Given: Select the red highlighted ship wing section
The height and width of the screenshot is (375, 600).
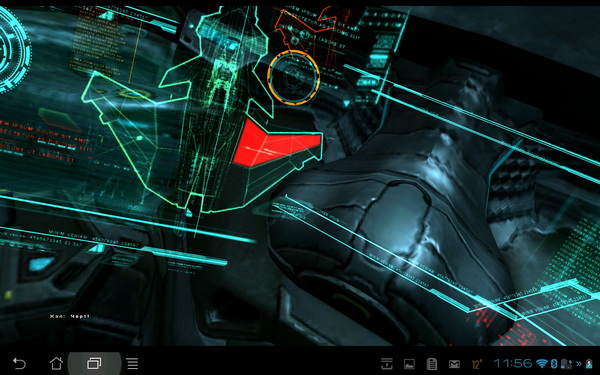Looking at the screenshot, I should click(274, 144).
